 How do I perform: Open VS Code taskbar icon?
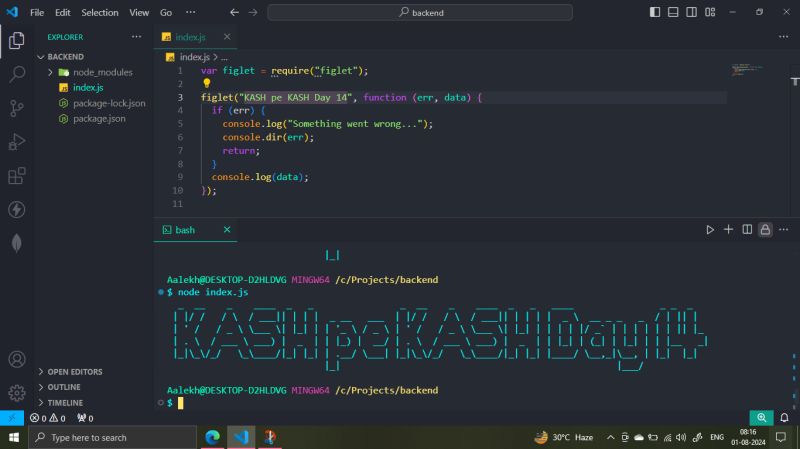[x=241, y=437]
